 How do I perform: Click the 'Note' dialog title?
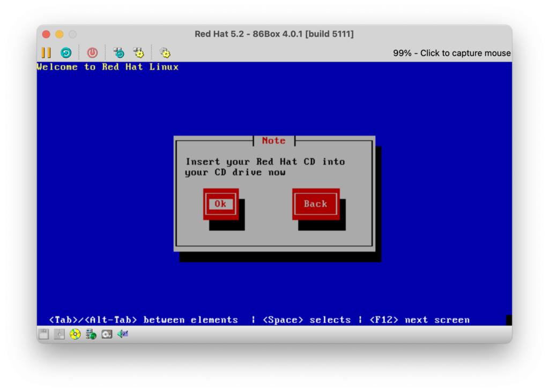pos(274,141)
